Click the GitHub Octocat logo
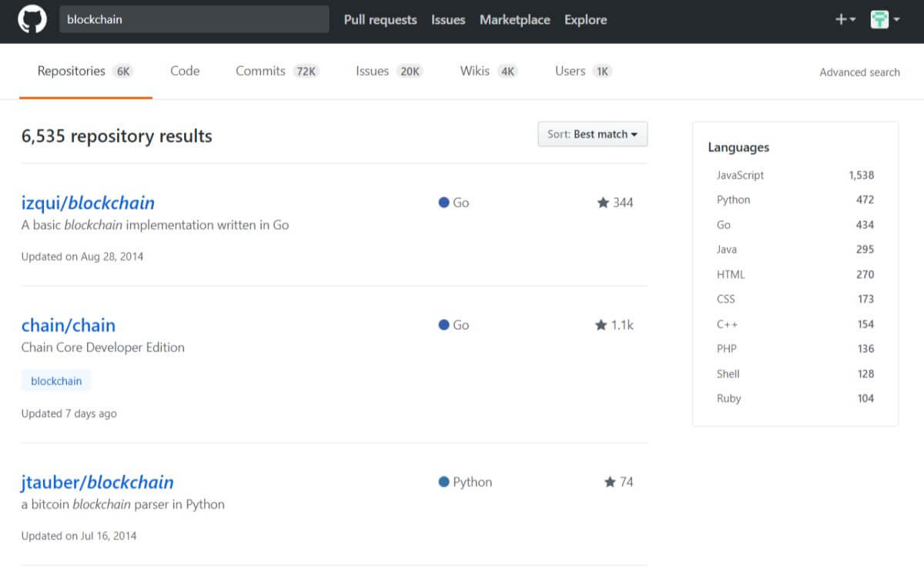 pos(32,20)
